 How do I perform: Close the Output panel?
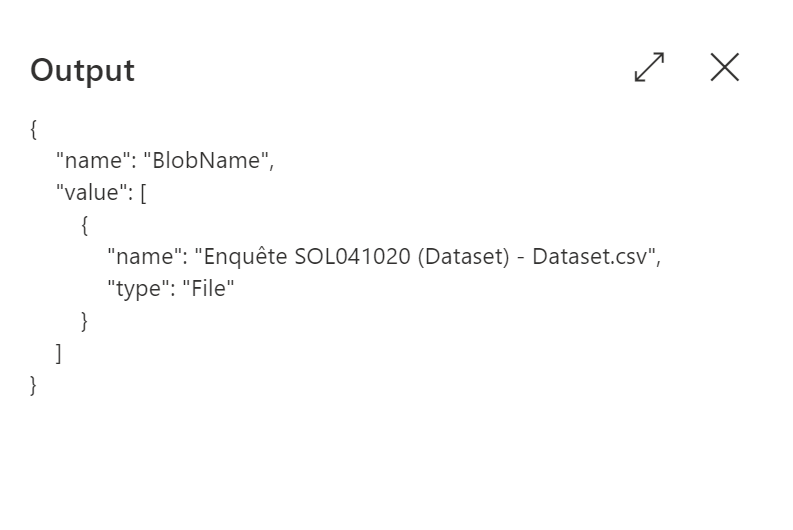(x=724, y=68)
